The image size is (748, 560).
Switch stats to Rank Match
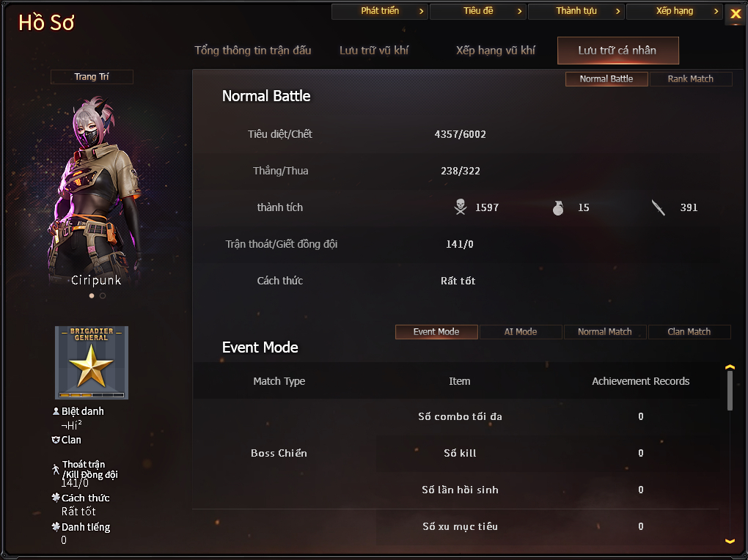coord(690,78)
